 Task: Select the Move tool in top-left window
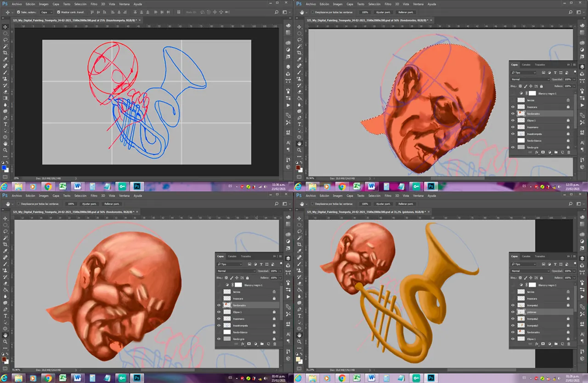coord(5,27)
